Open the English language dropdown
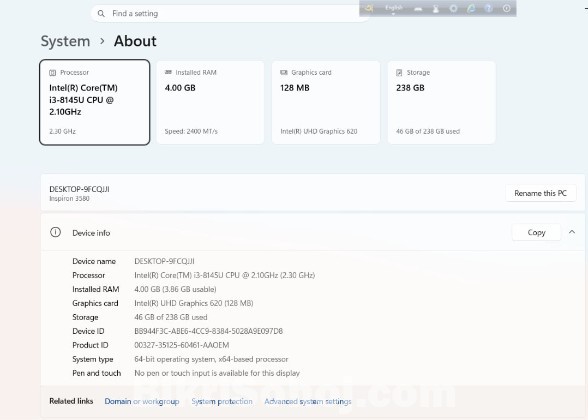 (393, 9)
